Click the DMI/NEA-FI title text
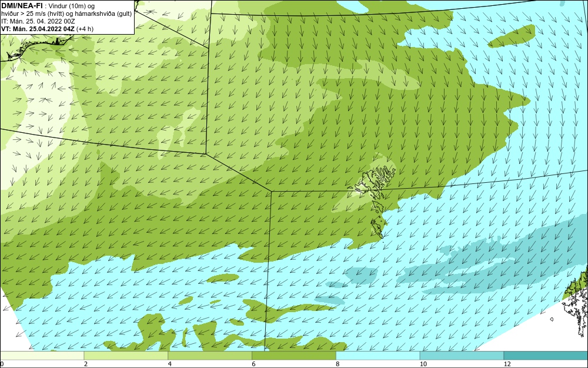The image size is (588, 368). click(22, 5)
